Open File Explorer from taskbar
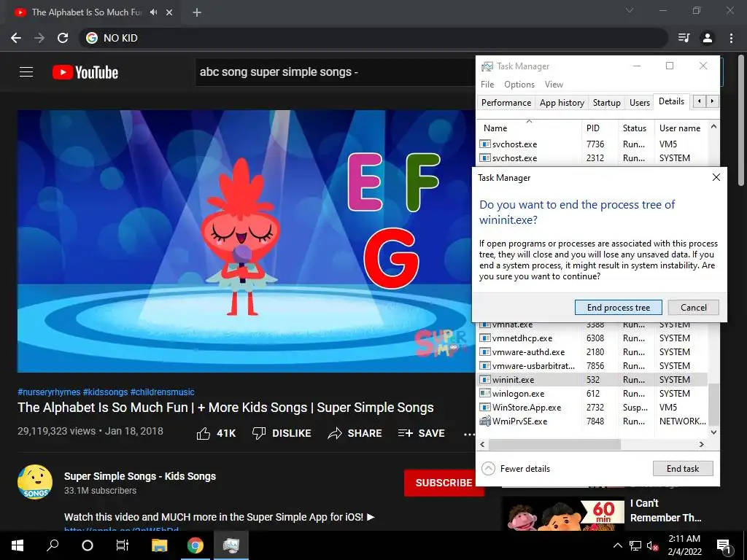Image resolution: width=747 pixels, height=560 pixels. point(160,545)
